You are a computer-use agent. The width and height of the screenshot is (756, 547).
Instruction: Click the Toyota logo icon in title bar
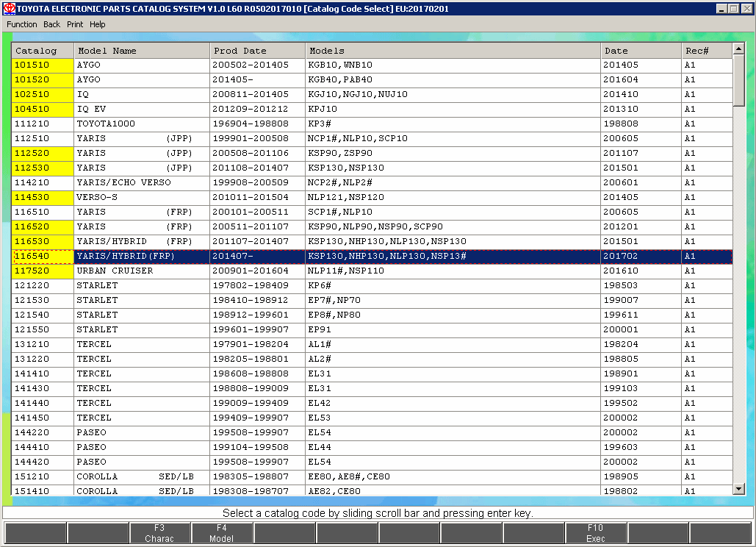[x=10, y=9]
